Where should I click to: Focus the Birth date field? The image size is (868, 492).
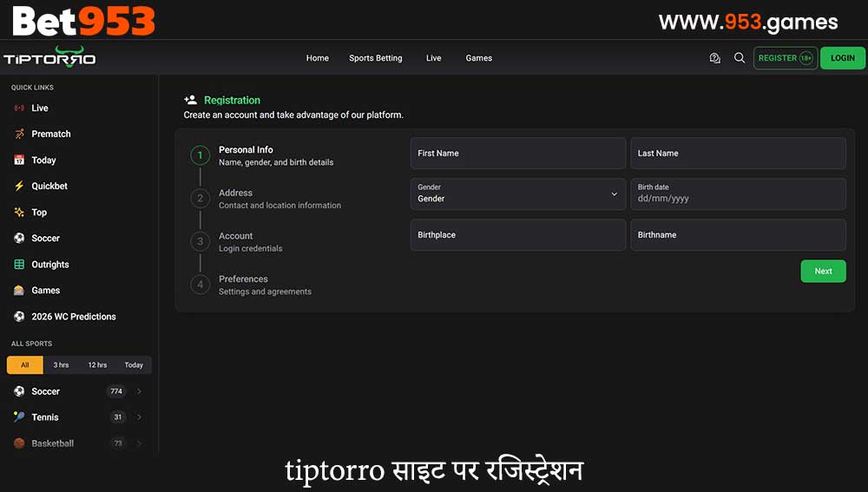[x=738, y=194]
